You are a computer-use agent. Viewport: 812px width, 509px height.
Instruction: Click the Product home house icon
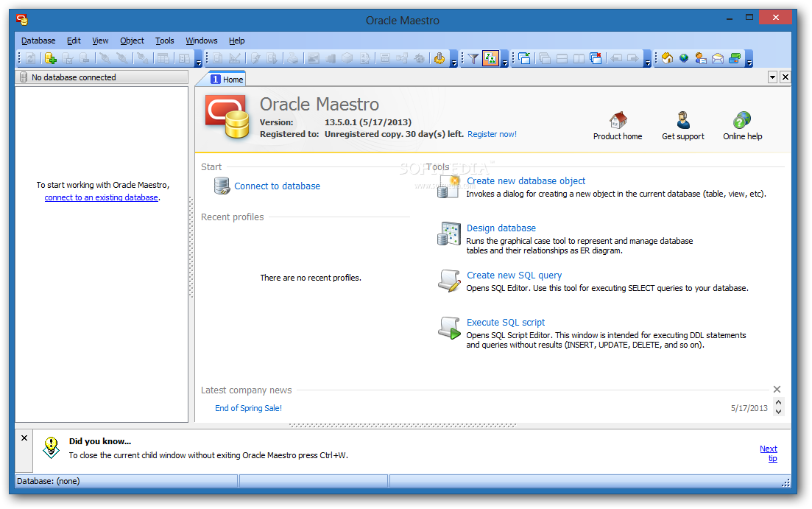(x=618, y=120)
